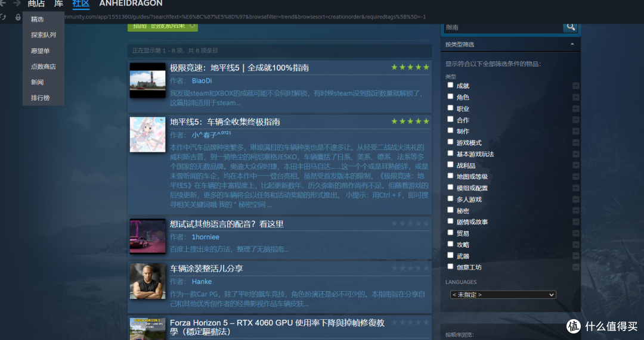Click the reload icon left of the URL
The height and width of the screenshot is (340, 644).
coord(4,17)
